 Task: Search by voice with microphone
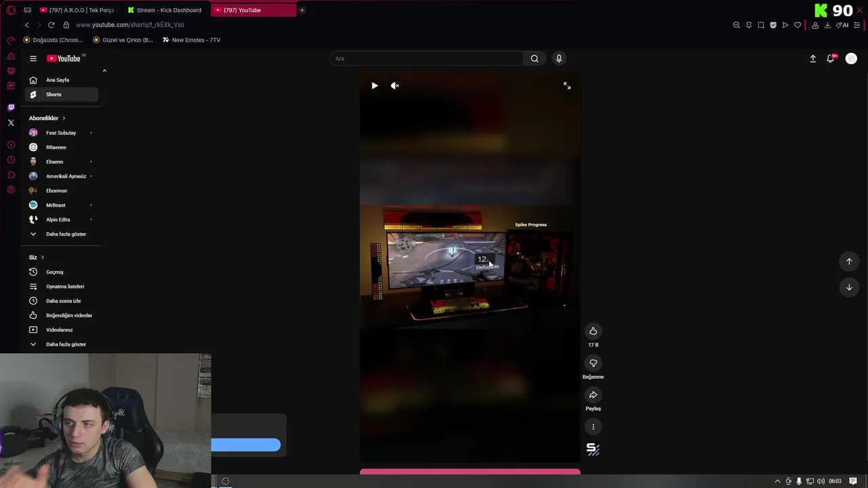point(559,58)
